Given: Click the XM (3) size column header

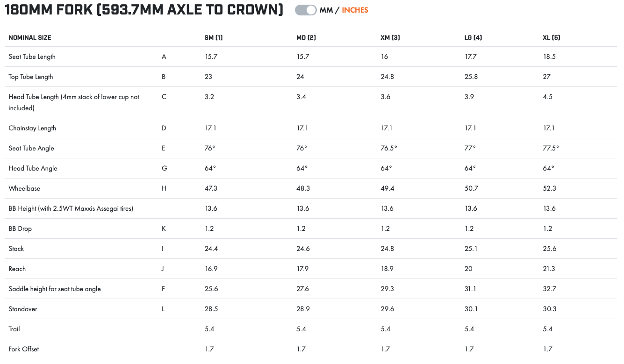Looking at the screenshot, I should 390,37.
